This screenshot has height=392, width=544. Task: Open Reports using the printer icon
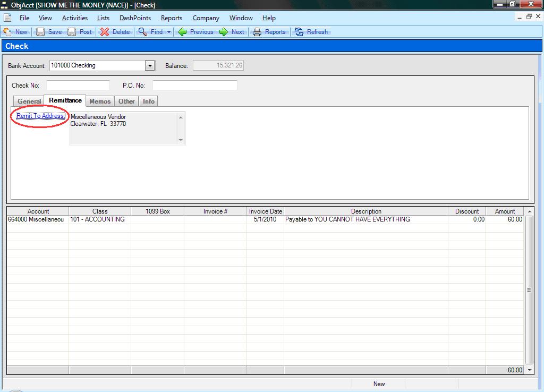point(257,32)
